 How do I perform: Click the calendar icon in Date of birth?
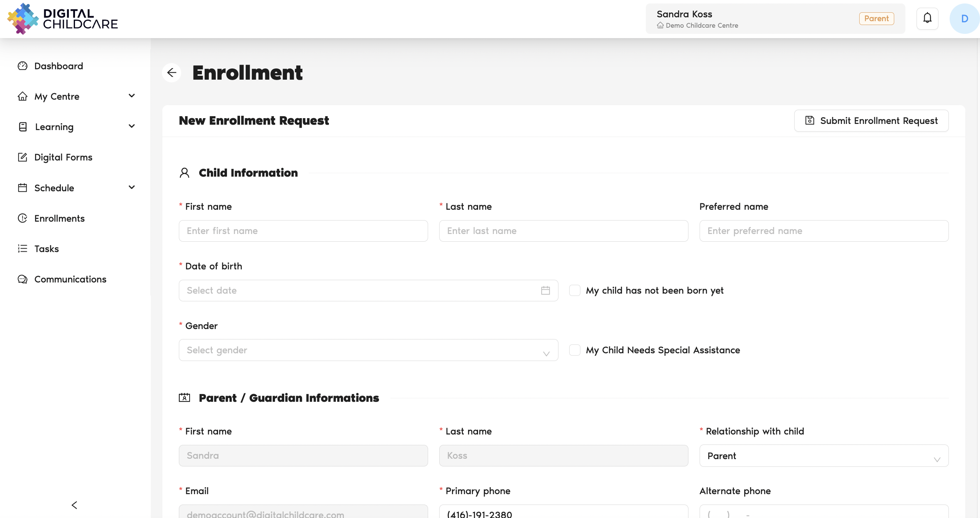click(x=545, y=291)
